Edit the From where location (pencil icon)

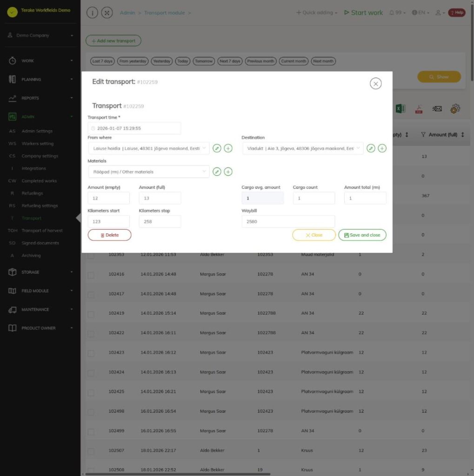pyautogui.click(x=217, y=148)
